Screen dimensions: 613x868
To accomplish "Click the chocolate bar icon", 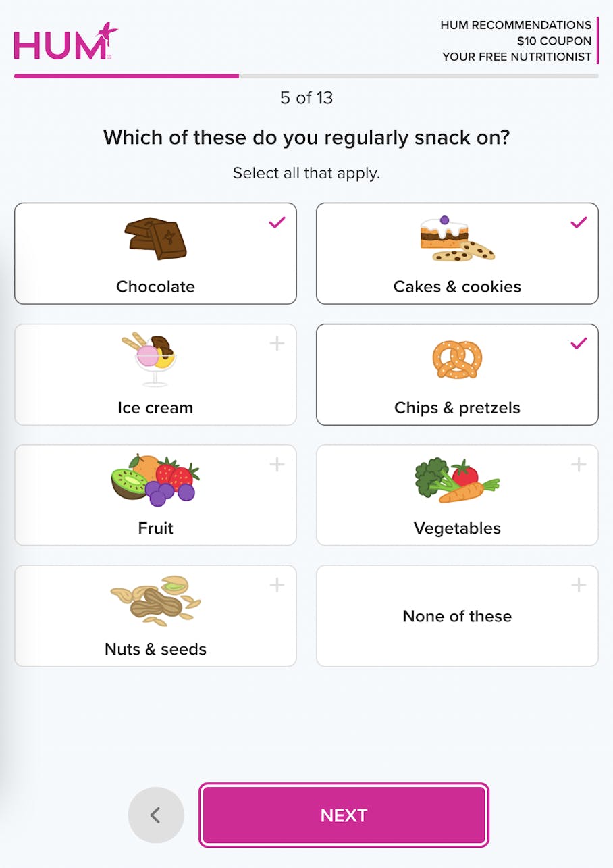I will pos(155,238).
